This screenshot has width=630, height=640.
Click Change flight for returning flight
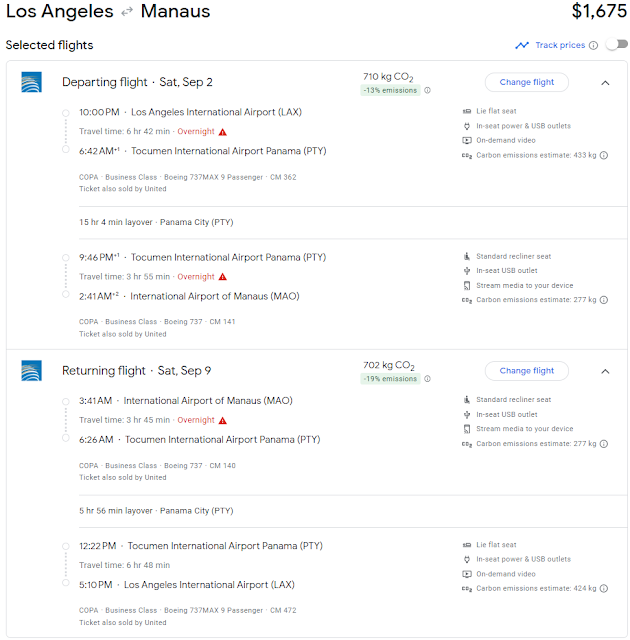(526, 371)
